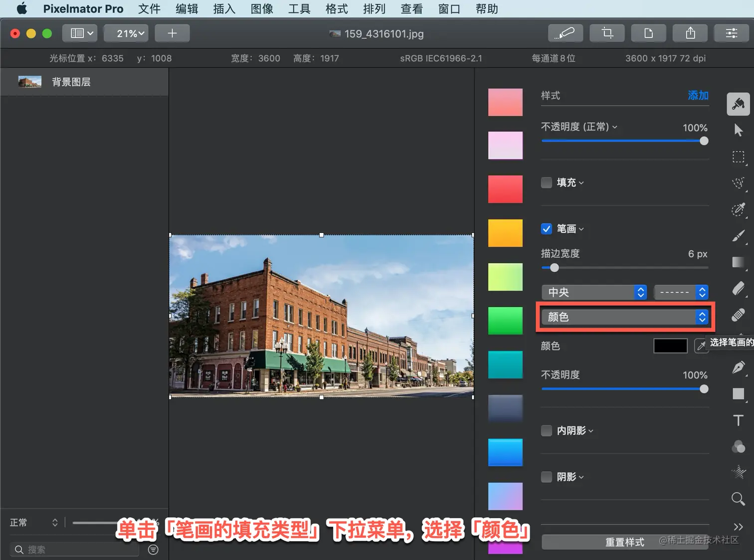The height and width of the screenshot is (560, 754).
Task: Open the 颜色 stroke fill type dropdown
Action: tap(625, 317)
